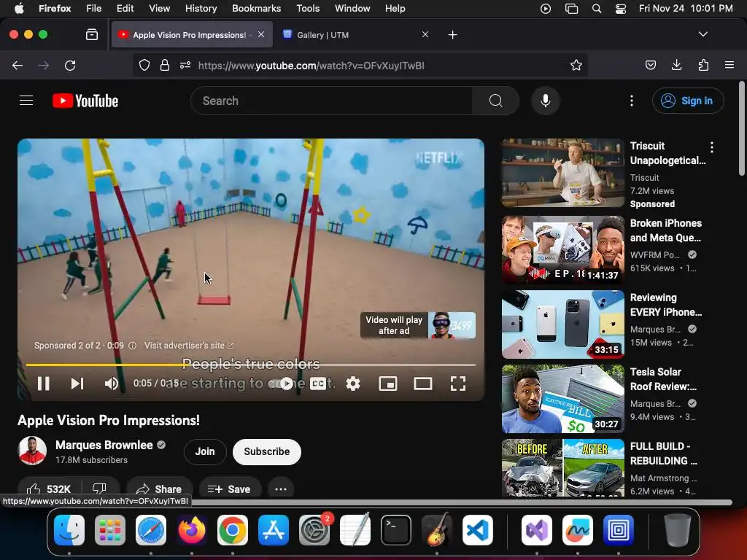The width and height of the screenshot is (747, 560).
Task: Subscribe to Marques Brownlee
Action: click(267, 451)
